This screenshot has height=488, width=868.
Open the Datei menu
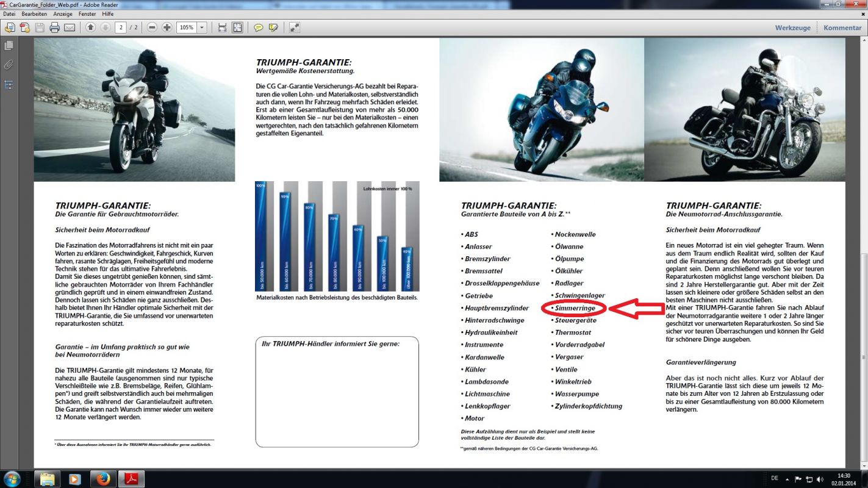(9, 13)
